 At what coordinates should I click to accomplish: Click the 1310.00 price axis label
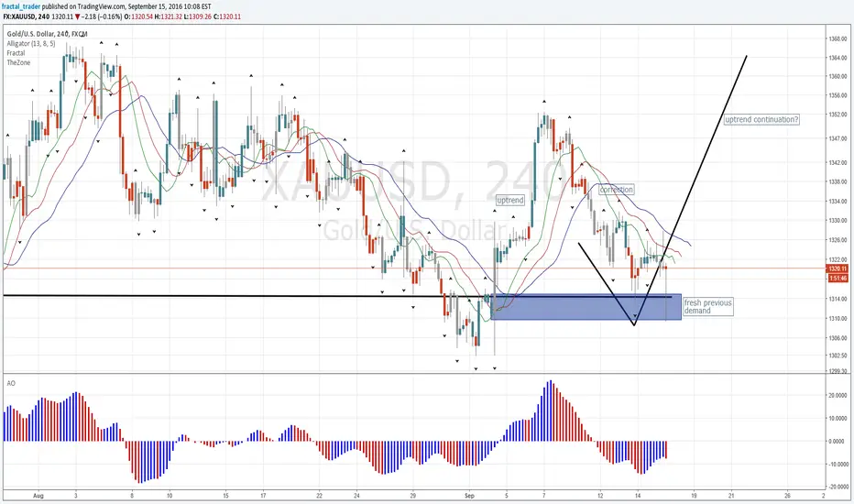coord(838,318)
